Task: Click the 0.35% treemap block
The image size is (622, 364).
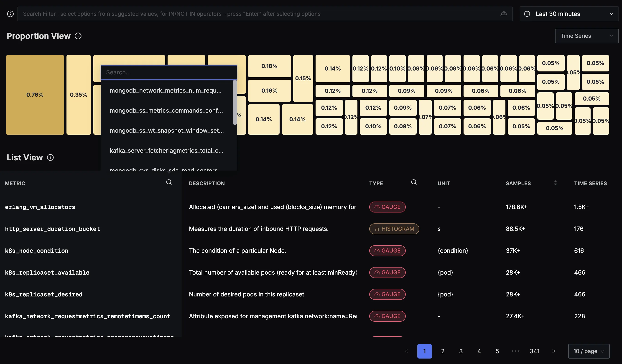Action: (79, 95)
